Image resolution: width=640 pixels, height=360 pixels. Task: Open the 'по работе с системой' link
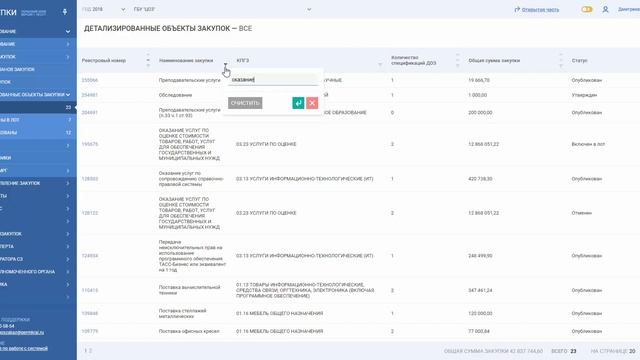pyautogui.click(x=24, y=348)
